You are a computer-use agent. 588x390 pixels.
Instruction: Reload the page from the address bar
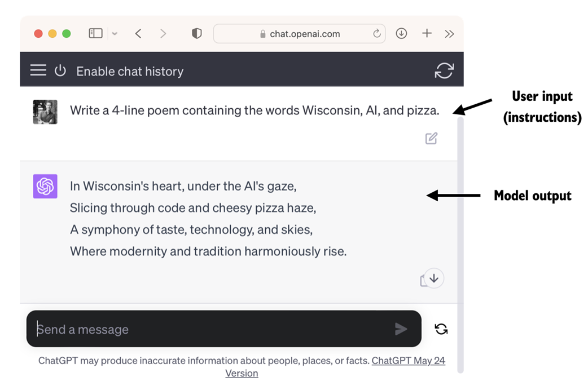click(x=377, y=34)
